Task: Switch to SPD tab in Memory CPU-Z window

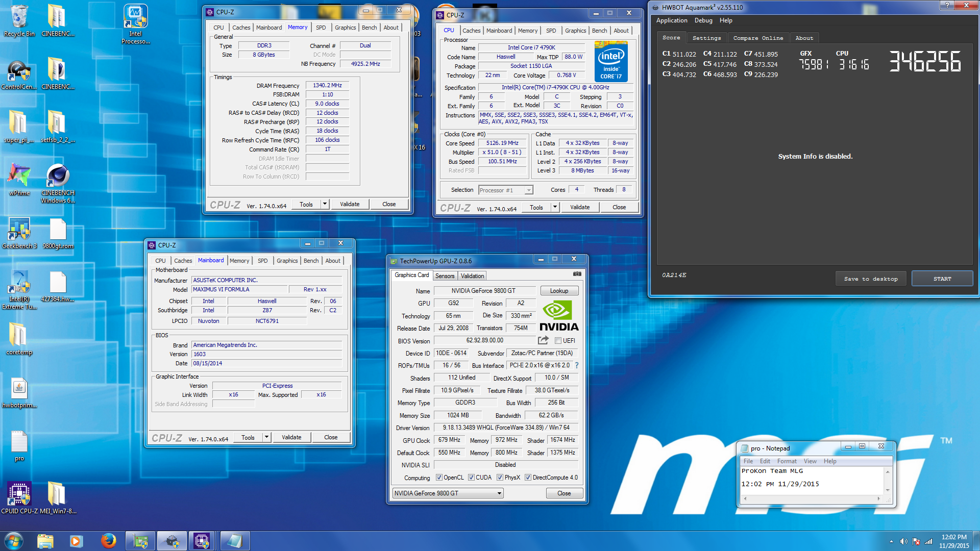Action: [321, 28]
